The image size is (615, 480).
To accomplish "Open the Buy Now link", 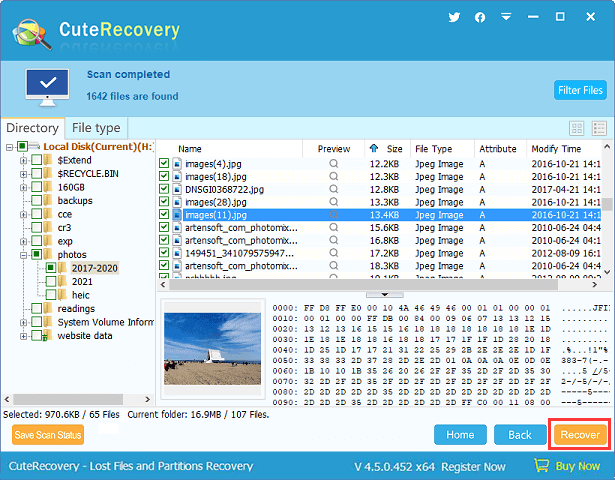I will tap(577, 466).
